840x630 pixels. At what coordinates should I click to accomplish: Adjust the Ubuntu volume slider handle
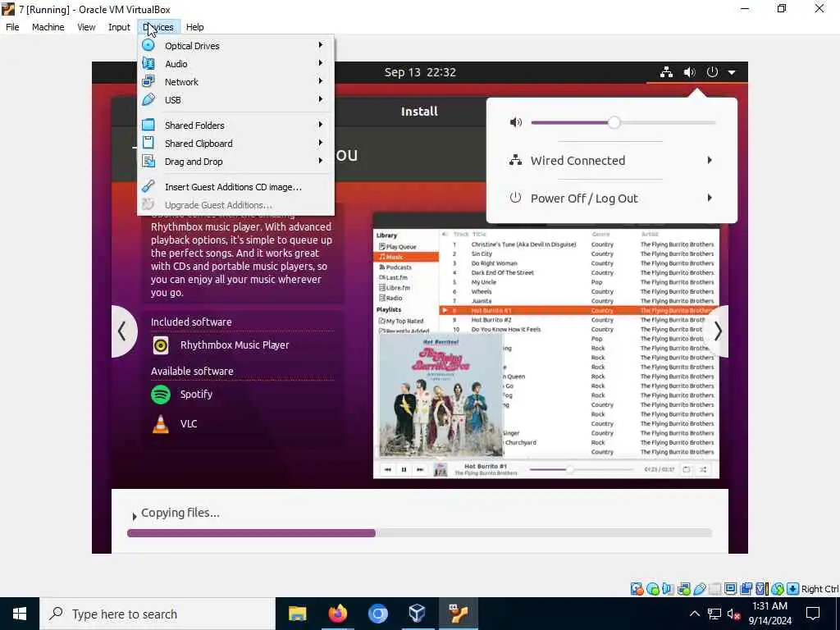pyautogui.click(x=614, y=123)
